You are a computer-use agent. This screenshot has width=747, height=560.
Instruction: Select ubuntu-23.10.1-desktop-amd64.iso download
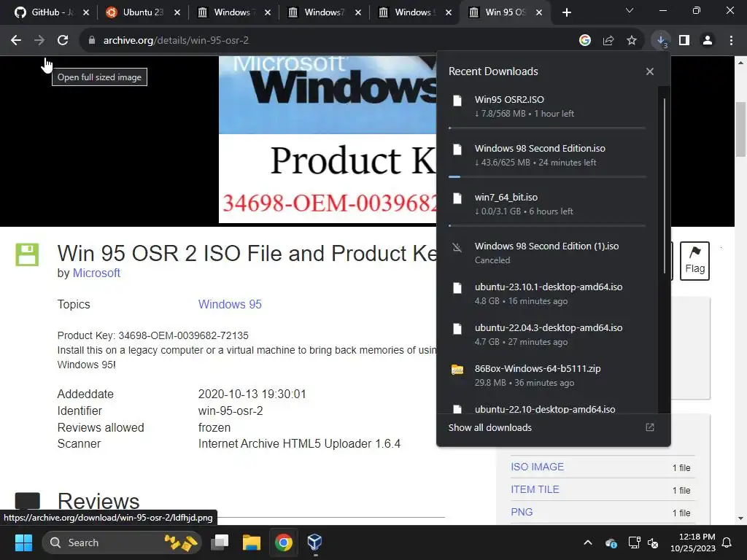tap(547, 294)
